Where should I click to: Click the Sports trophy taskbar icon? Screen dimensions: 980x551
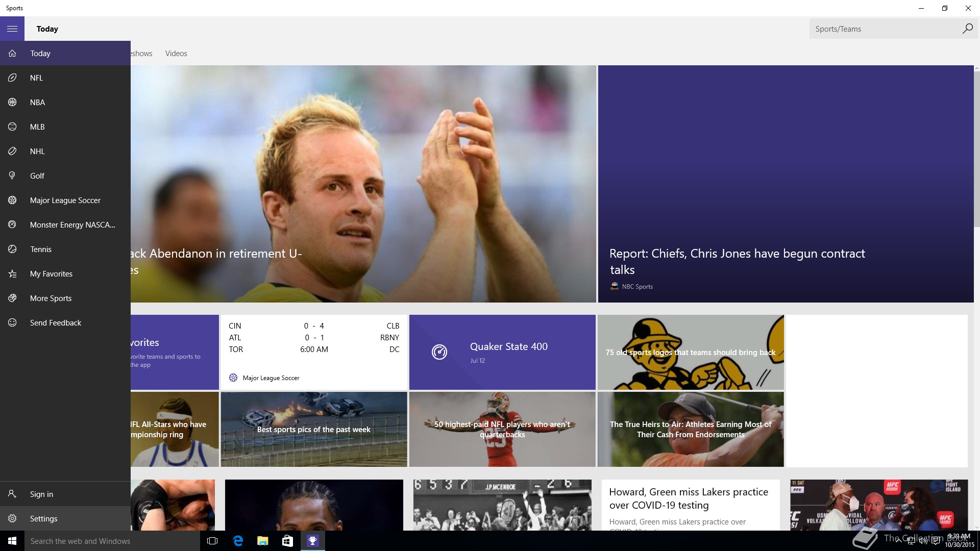[x=312, y=541]
